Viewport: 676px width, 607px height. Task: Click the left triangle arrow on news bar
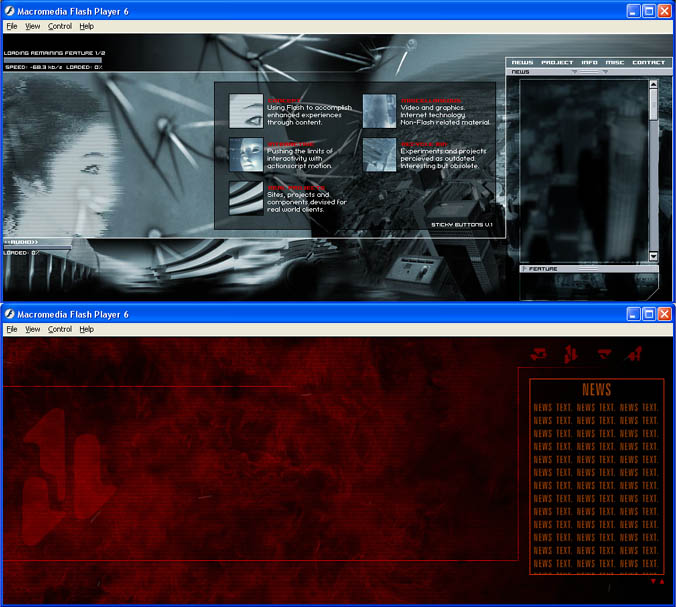coord(574,72)
